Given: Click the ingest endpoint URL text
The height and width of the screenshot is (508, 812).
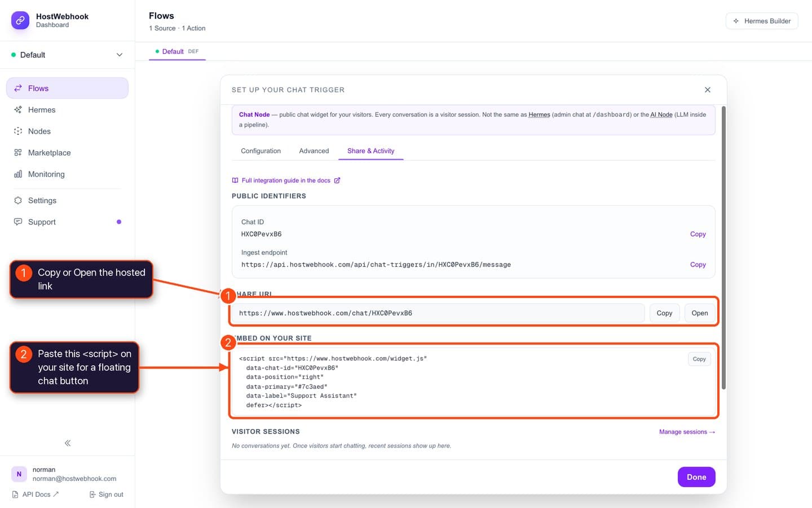Looking at the screenshot, I should (x=376, y=265).
